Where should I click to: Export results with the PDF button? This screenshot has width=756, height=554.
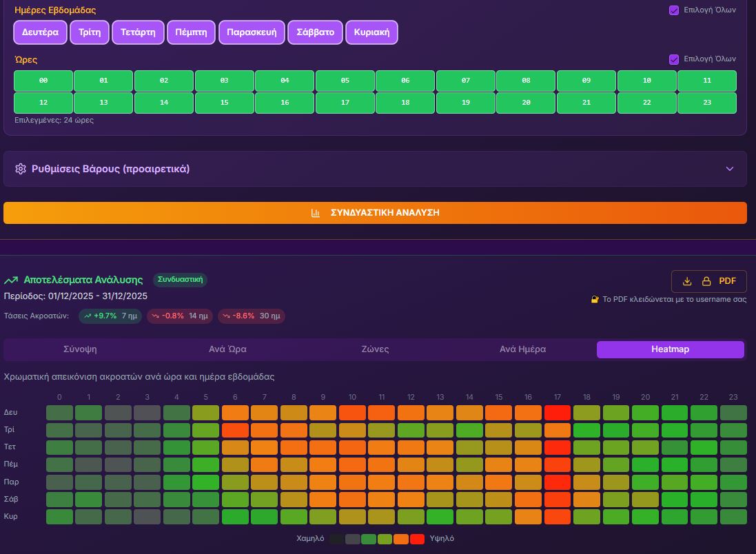tap(708, 281)
